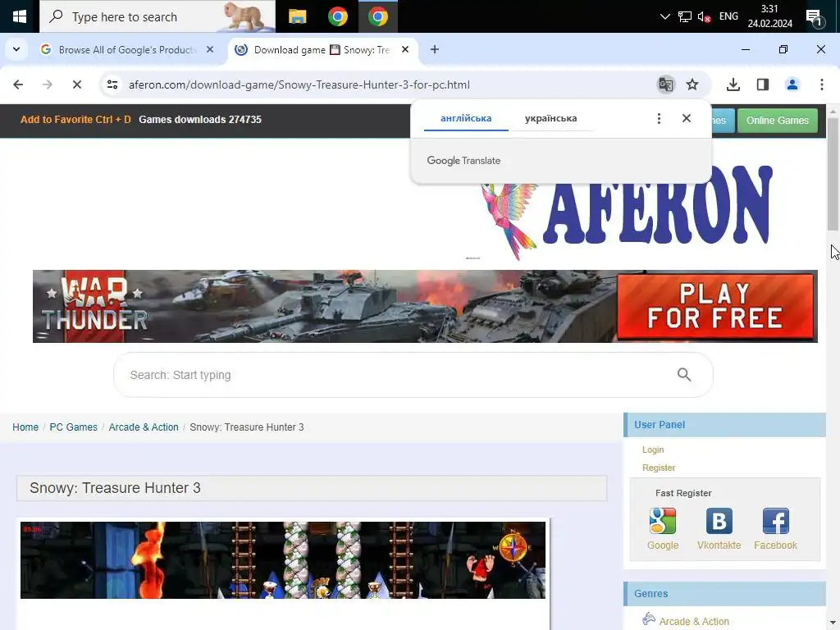Open the active Chrome taskbar icon
This screenshot has width=840, height=630.
coord(377,16)
